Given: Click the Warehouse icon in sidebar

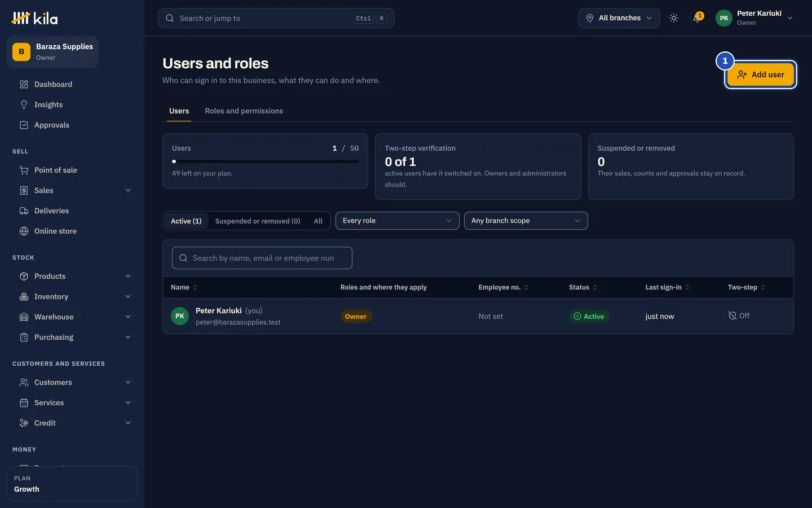Looking at the screenshot, I should tap(24, 317).
